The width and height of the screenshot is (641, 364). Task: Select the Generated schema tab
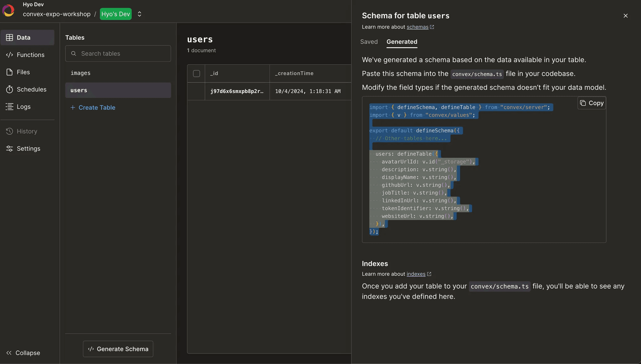pyautogui.click(x=402, y=42)
